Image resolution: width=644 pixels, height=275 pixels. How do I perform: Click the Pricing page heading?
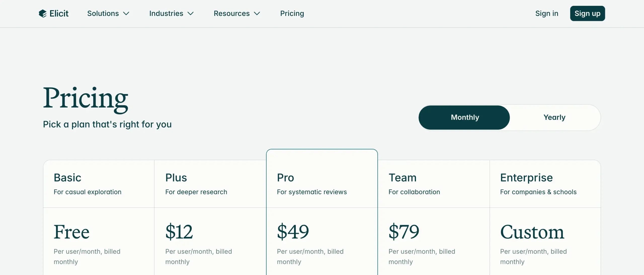86,99
